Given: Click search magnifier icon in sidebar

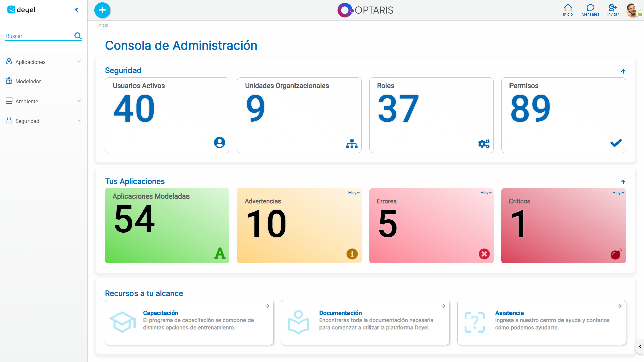Looking at the screenshot, I should [x=78, y=36].
